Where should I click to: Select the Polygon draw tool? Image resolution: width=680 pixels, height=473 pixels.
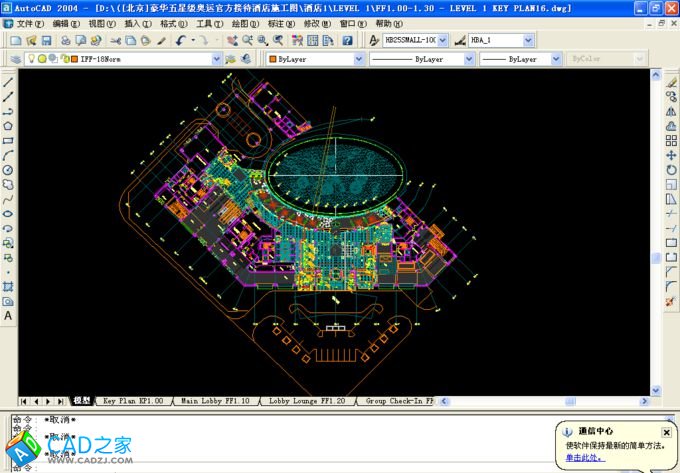8,126
